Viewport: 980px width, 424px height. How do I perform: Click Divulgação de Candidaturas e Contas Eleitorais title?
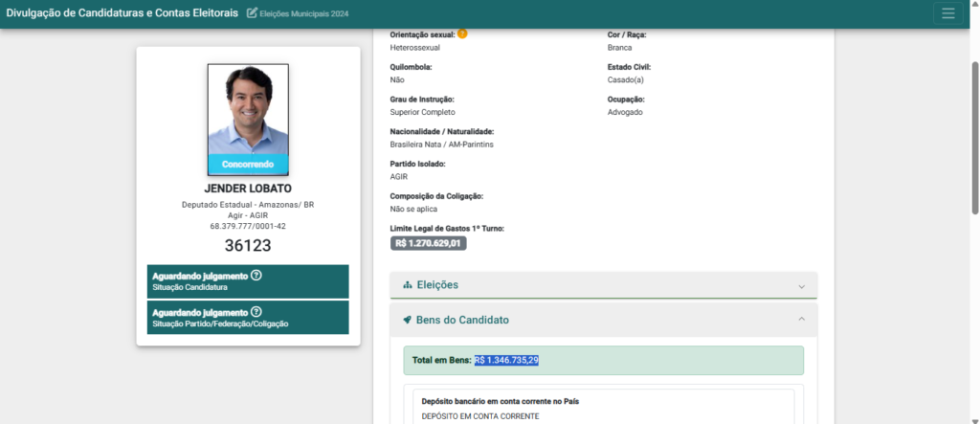[x=122, y=13]
